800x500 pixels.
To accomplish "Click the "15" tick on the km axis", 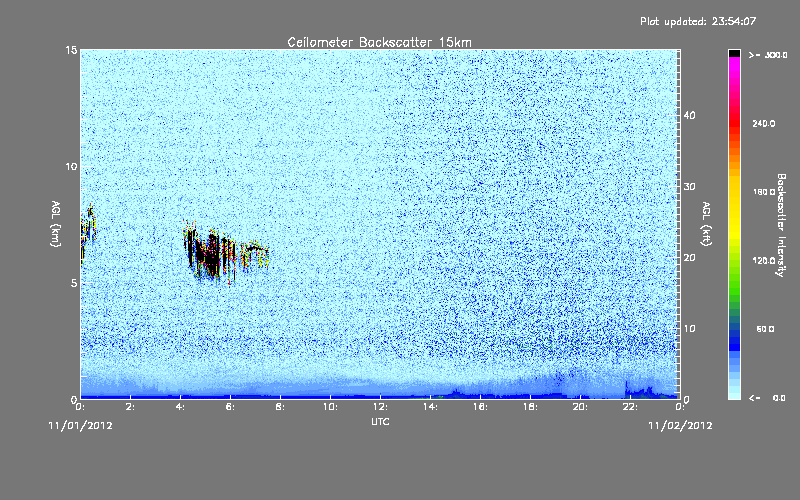I will [71, 50].
